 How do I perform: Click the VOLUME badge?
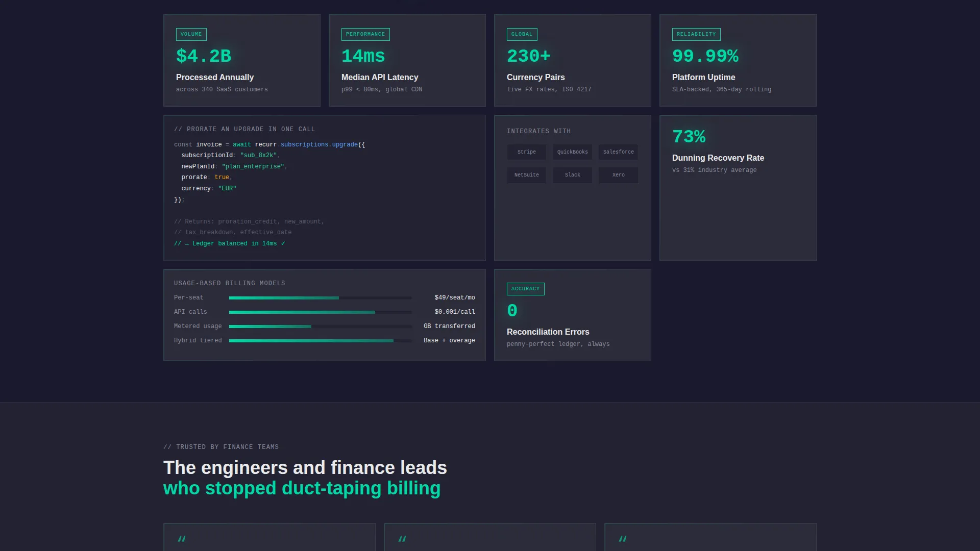click(x=191, y=34)
